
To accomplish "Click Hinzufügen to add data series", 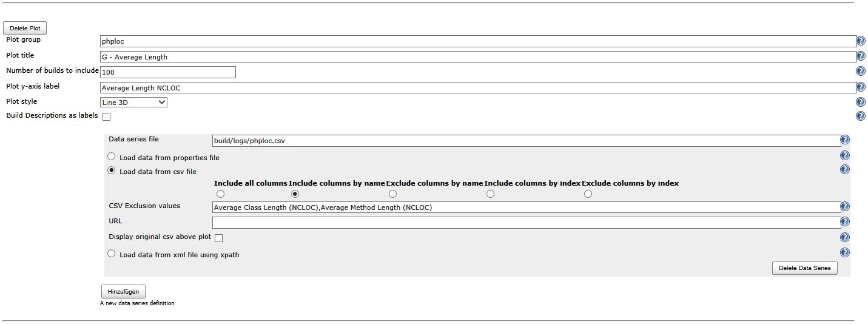I will (x=123, y=292).
